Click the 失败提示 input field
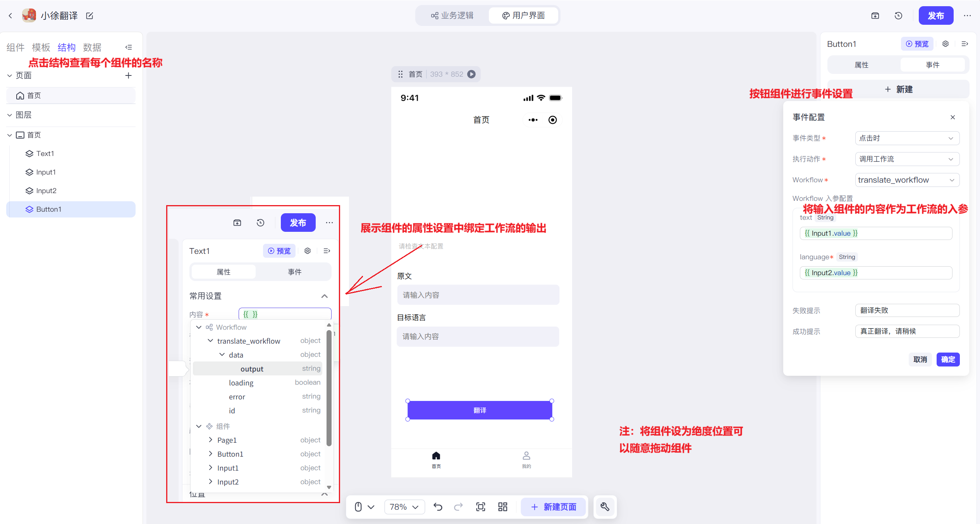The image size is (980, 524). [x=907, y=310]
